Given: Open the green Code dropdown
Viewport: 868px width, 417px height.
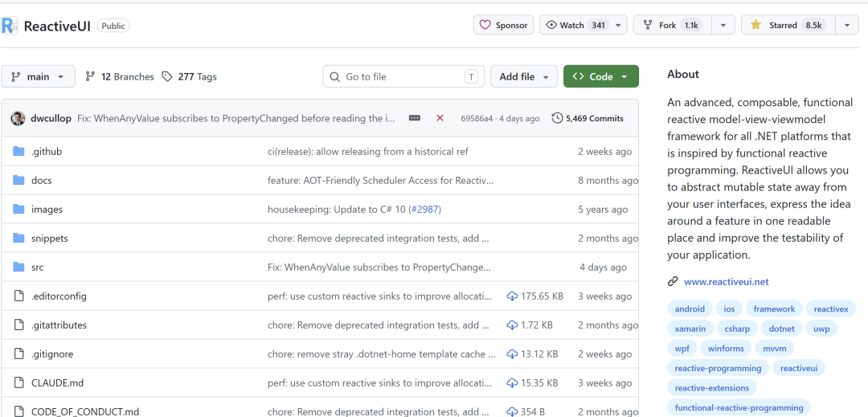Looking at the screenshot, I should pyautogui.click(x=601, y=76).
